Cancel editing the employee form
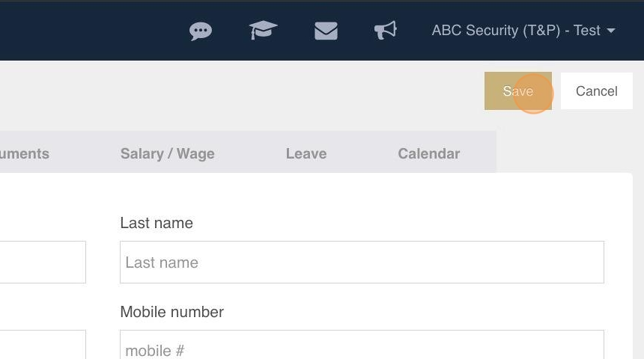Viewport: 644px width, 359px height. pos(596,91)
